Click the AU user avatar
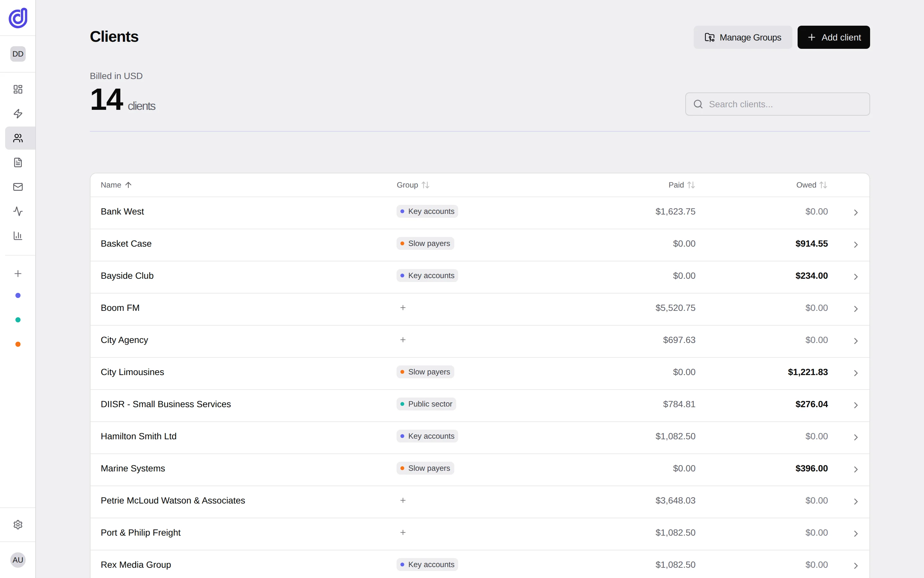The image size is (924, 578). coord(18,560)
